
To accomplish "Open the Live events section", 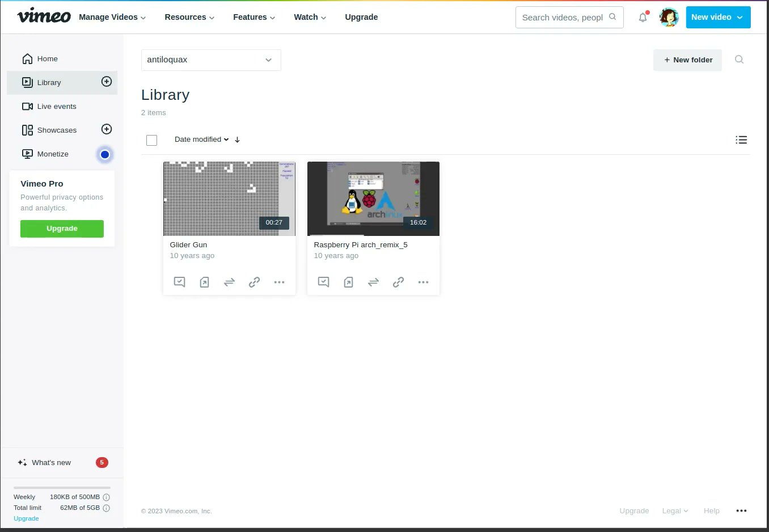I will click(57, 106).
